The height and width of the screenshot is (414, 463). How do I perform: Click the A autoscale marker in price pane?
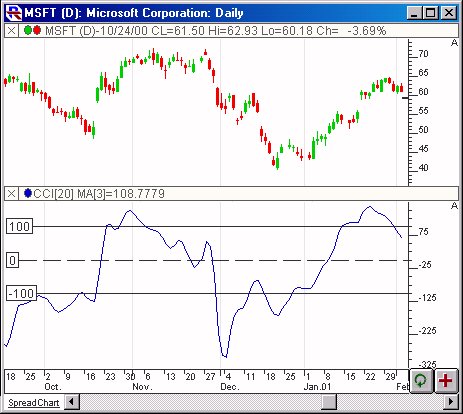coord(454,43)
